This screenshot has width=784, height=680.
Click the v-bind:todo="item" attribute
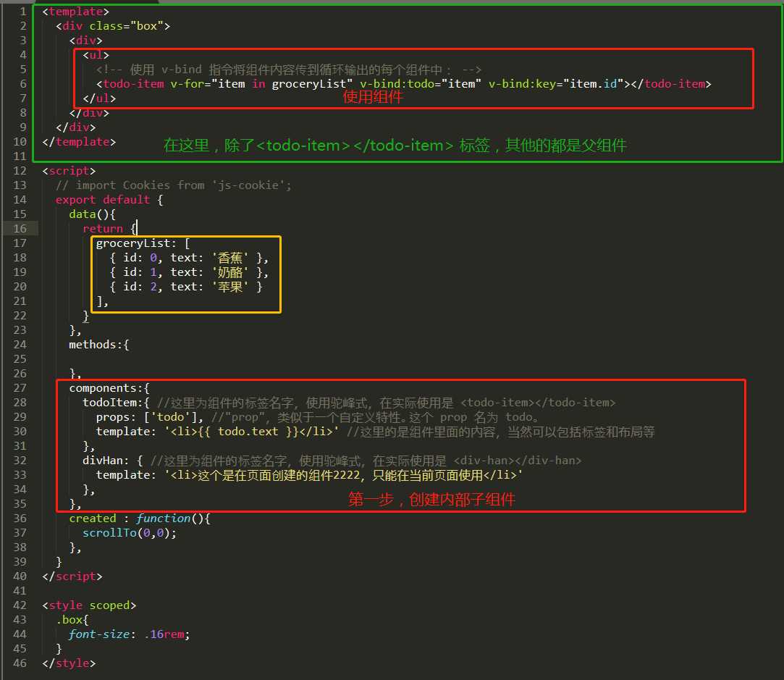(x=421, y=84)
